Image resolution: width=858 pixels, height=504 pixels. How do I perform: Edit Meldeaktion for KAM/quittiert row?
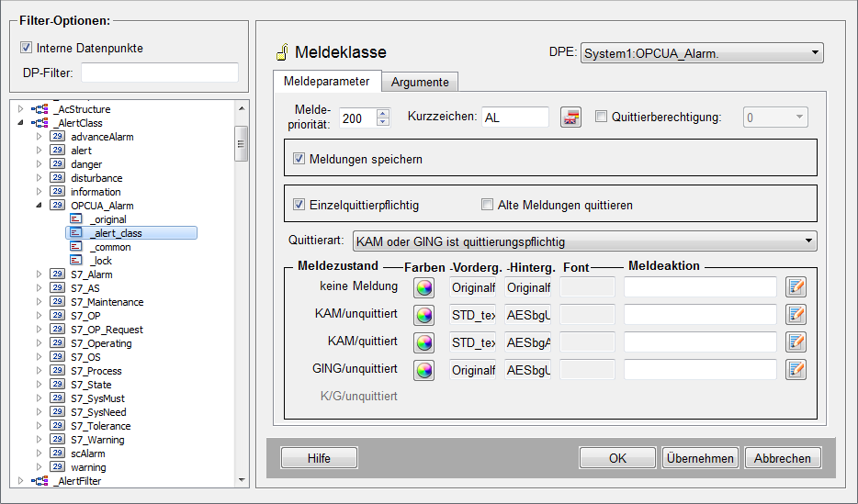tap(796, 342)
